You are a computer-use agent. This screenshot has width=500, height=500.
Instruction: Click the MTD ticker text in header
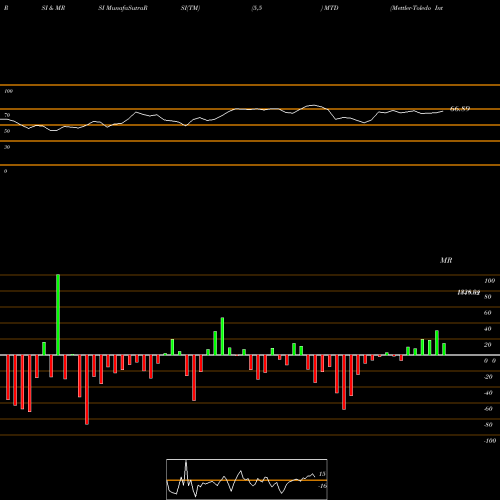pos(331,8)
